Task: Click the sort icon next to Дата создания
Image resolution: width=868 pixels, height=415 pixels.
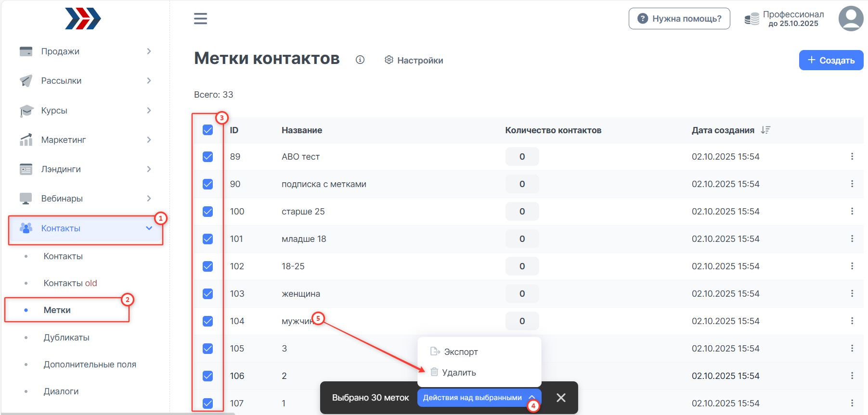Action: [765, 130]
